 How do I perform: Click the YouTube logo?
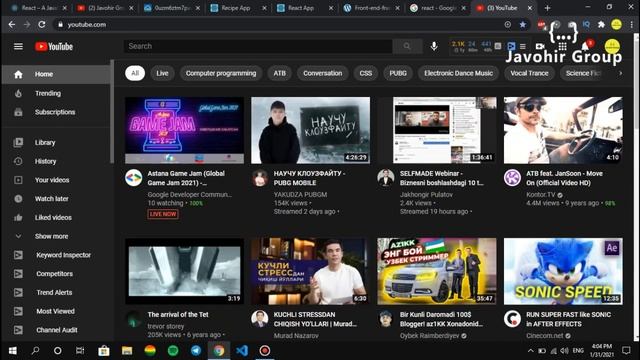click(x=54, y=47)
